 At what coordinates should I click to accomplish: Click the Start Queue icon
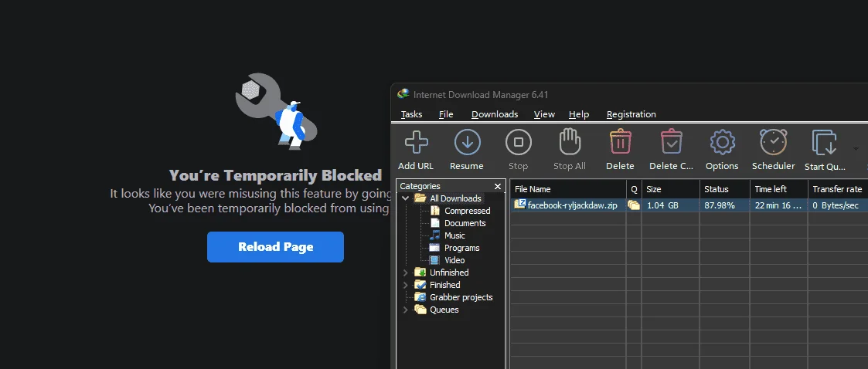pyautogui.click(x=824, y=142)
